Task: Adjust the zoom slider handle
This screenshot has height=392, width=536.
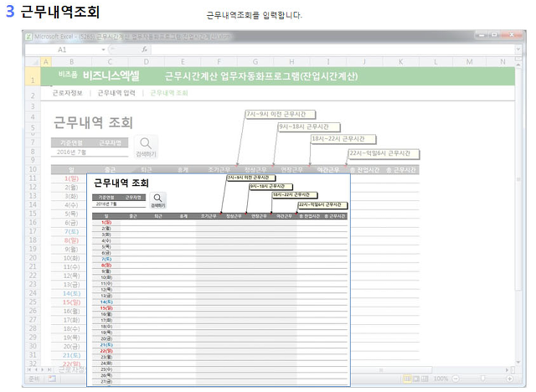Action: tap(482, 379)
